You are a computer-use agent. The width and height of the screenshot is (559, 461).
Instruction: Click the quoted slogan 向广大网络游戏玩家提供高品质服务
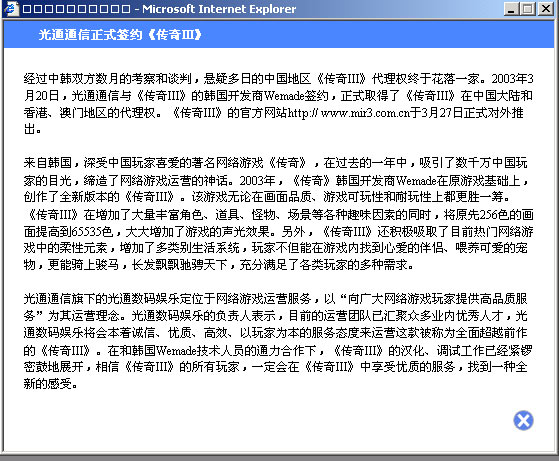pyautogui.click(x=275, y=307)
